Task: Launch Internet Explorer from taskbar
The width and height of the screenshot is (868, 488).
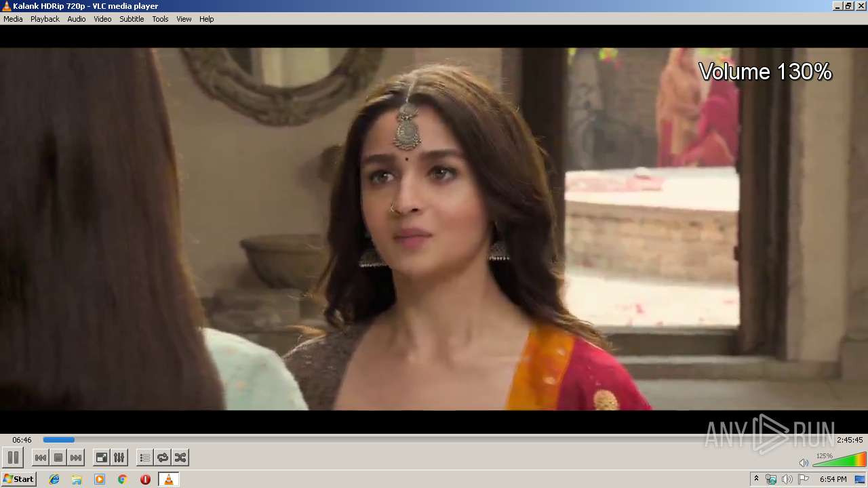Action: (54, 479)
